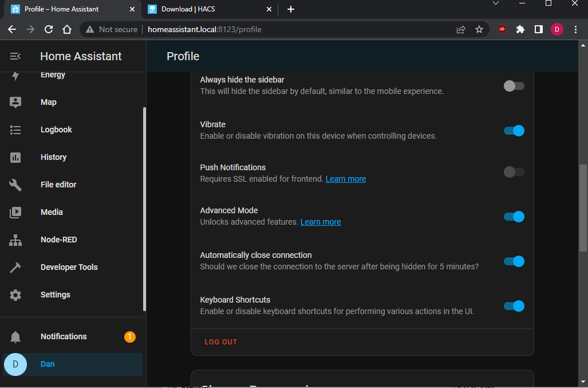Enable Always hide the sidebar toggle
This screenshot has height=388, width=588.
[x=514, y=86]
